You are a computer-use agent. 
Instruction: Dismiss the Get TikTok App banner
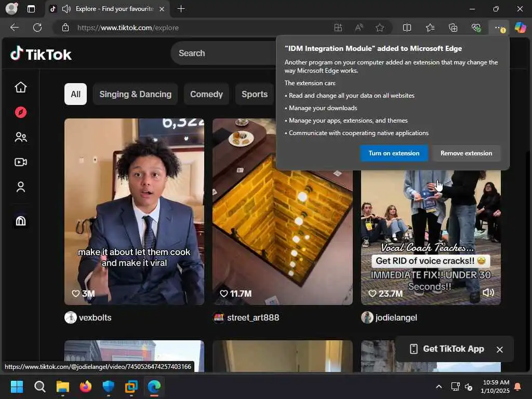pyautogui.click(x=499, y=349)
